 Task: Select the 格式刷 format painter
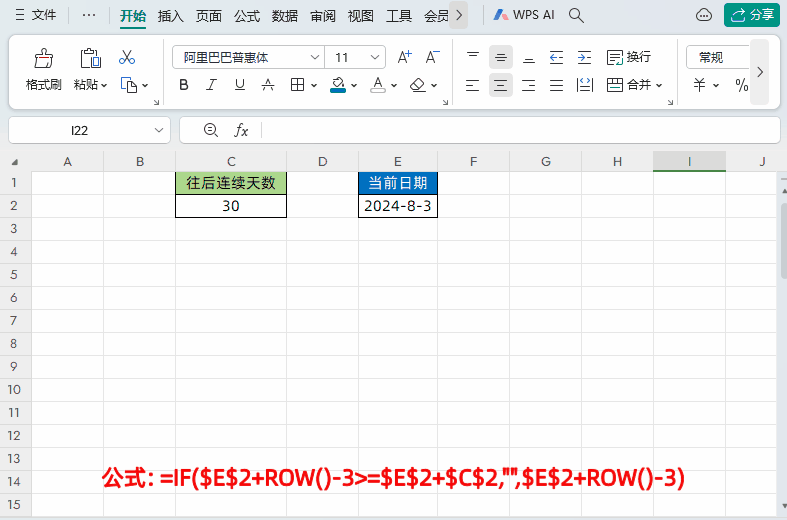click(44, 70)
